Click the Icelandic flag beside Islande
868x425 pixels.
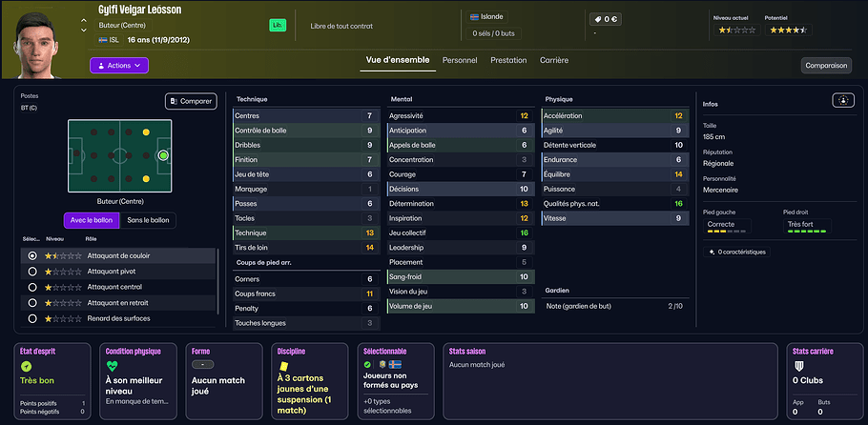475,17
